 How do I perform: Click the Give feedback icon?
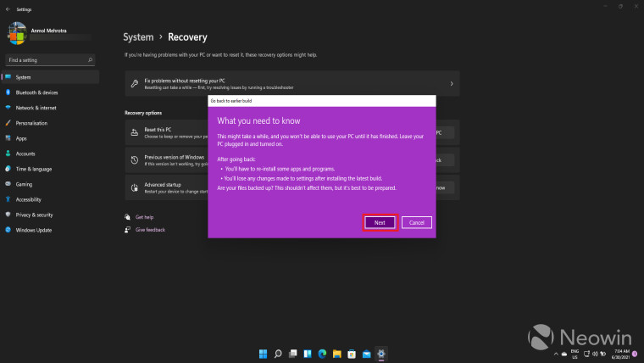[127, 230]
